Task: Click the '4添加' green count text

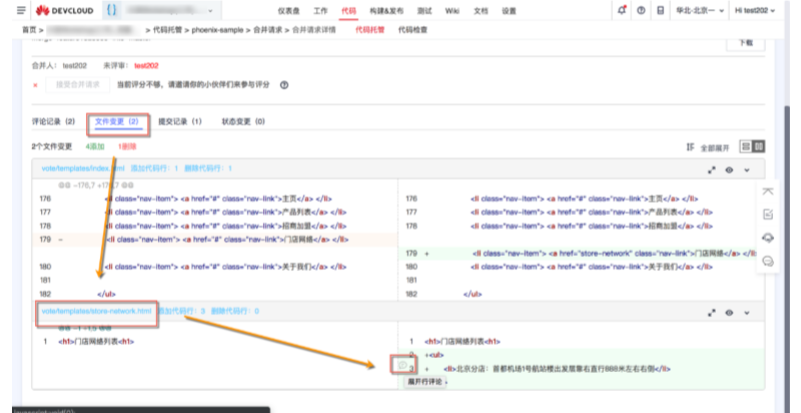Action: pos(95,147)
